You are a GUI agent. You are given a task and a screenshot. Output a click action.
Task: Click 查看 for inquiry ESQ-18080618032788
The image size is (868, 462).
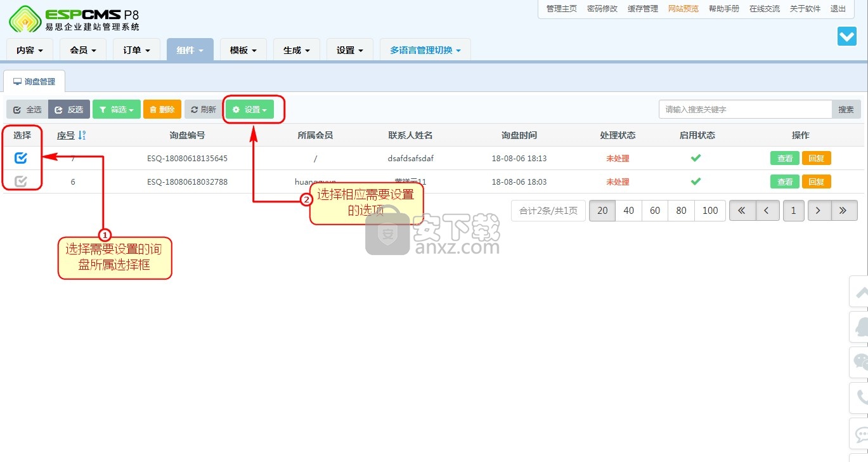point(785,182)
